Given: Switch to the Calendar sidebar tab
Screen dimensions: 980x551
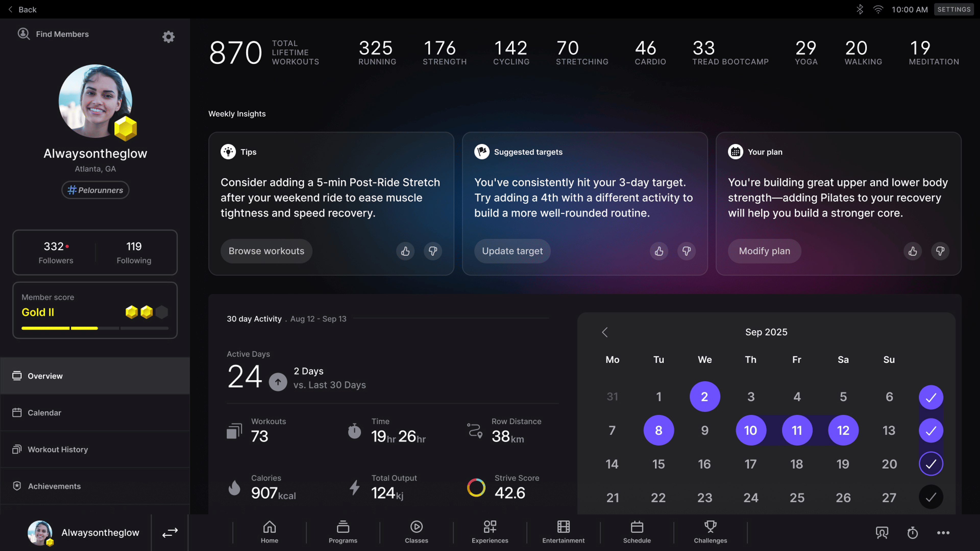Looking at the screenshot, I should click(x=44, y=412).
